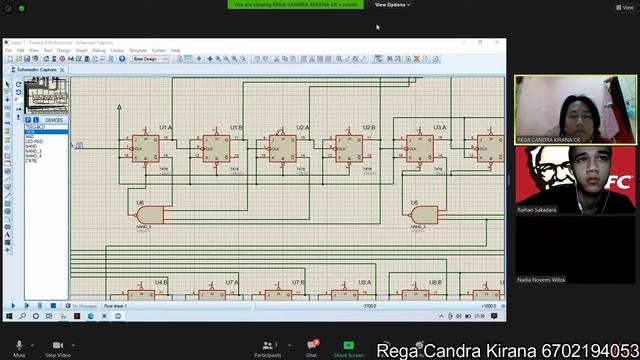Screen dimensions: 640x360
Task: Open Zoom Chat panel
Action: (312, 349)
